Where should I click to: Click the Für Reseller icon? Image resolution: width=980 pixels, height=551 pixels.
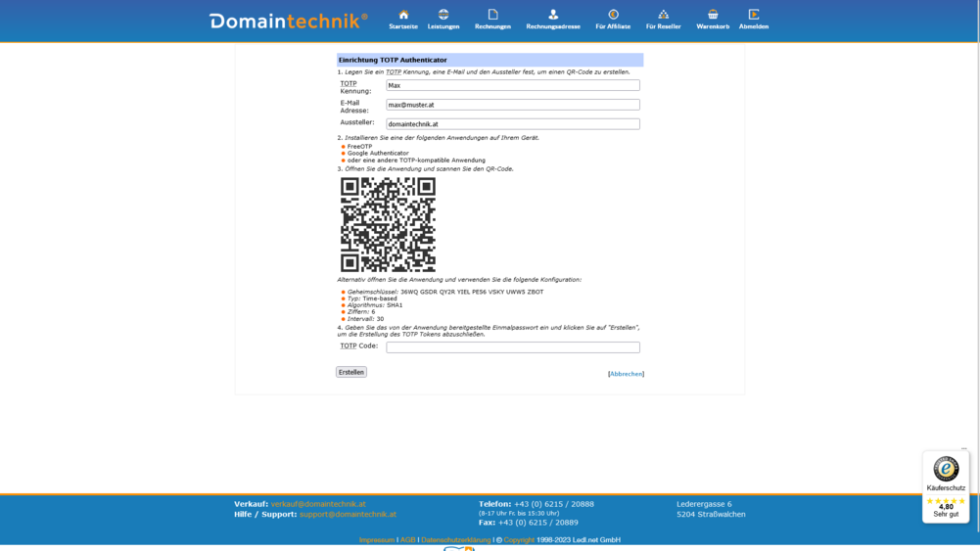pos(663,15)
